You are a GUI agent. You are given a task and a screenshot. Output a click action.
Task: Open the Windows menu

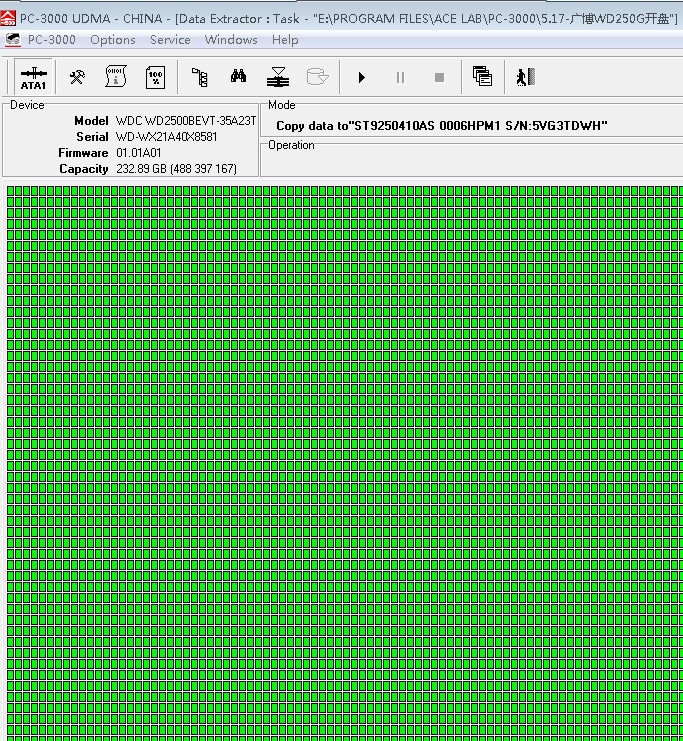point(231,40)
